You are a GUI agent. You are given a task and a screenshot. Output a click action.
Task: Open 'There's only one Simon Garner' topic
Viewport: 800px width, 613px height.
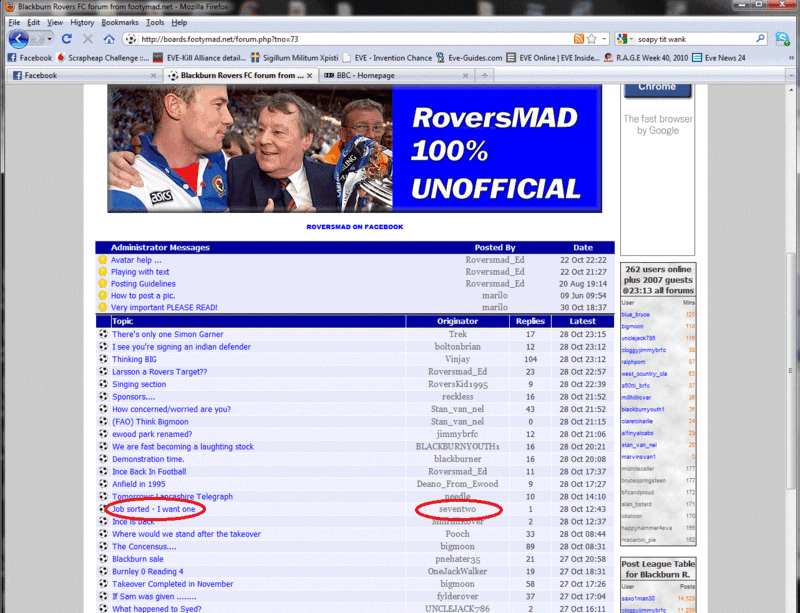tap(167, 334)
